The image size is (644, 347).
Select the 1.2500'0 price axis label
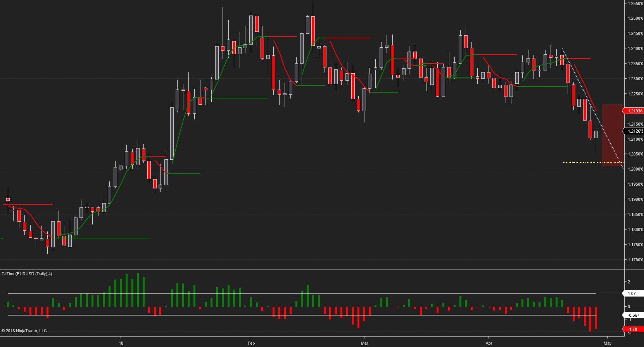[x=635, y=18]
